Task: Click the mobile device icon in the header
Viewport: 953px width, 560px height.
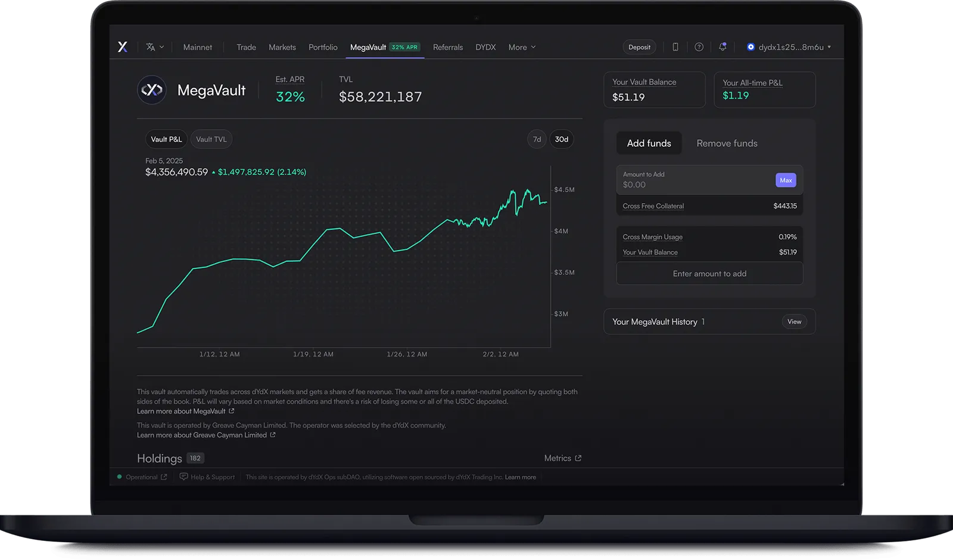Action: pos(675,47)
